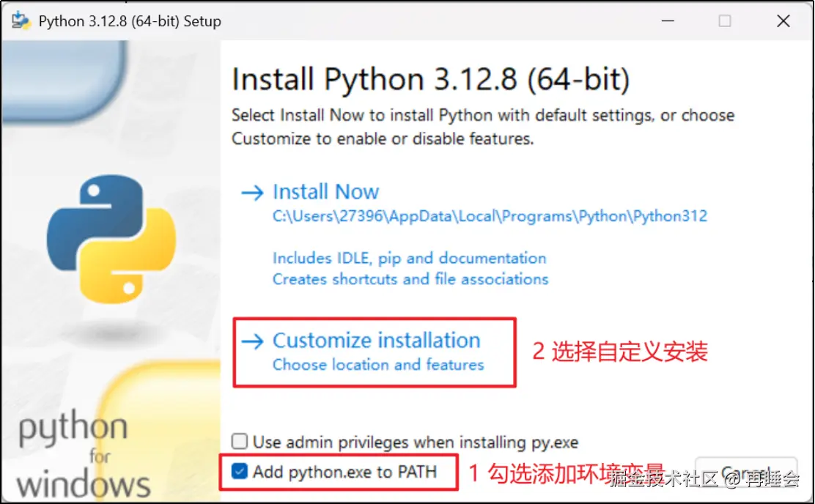Click the Python setup icon in title bar
This screenshot has width=815, height=504.
21,21
